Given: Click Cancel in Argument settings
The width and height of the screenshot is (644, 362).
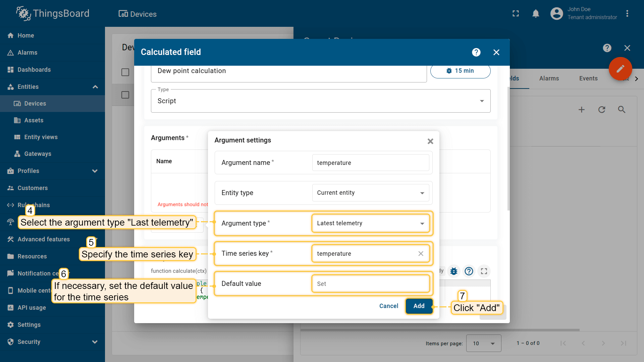Looking at the screenshot, I should click(x=388, y=306).
